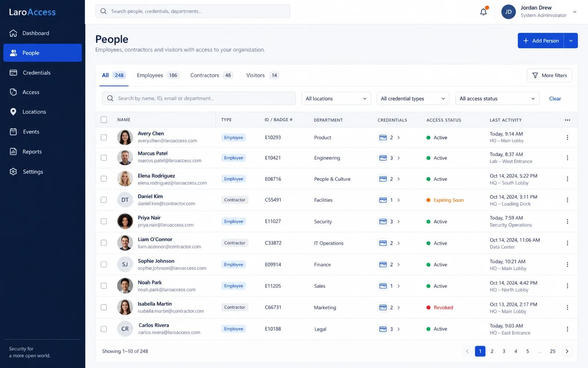Click the Clear filters link
Screen dimensions: 588x368
click(555, 99)
